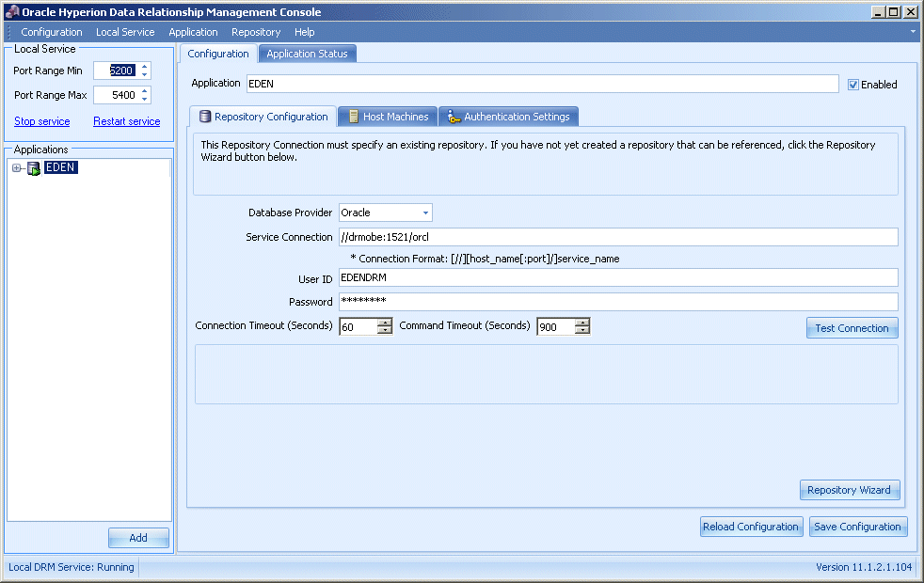Open the Configuration menu
This screenshot has width=924, height=583.
51,32
